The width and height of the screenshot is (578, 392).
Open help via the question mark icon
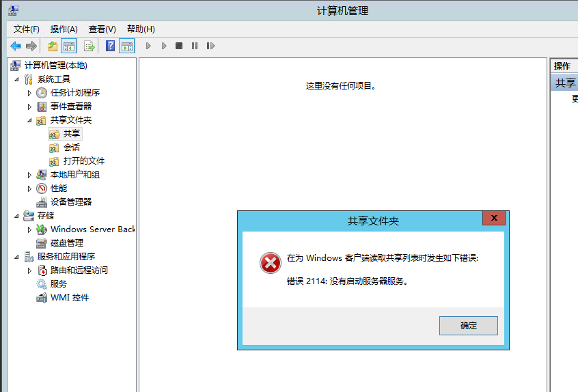[x=110, y=46]
